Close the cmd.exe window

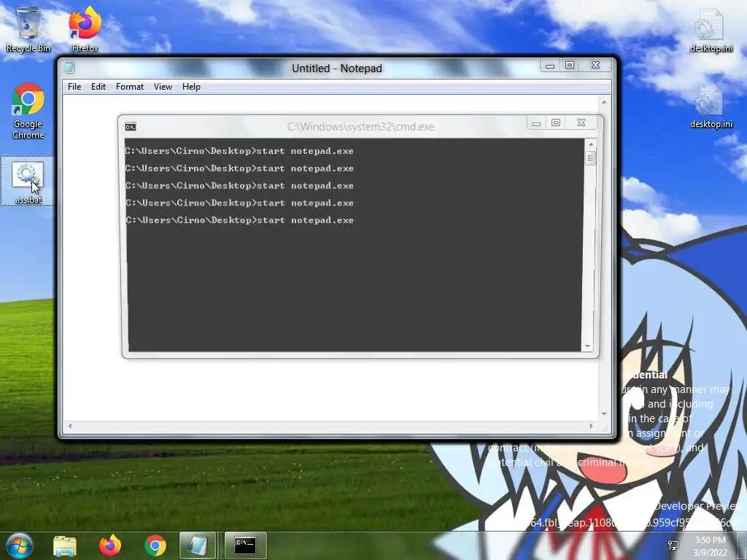point(581,122)
